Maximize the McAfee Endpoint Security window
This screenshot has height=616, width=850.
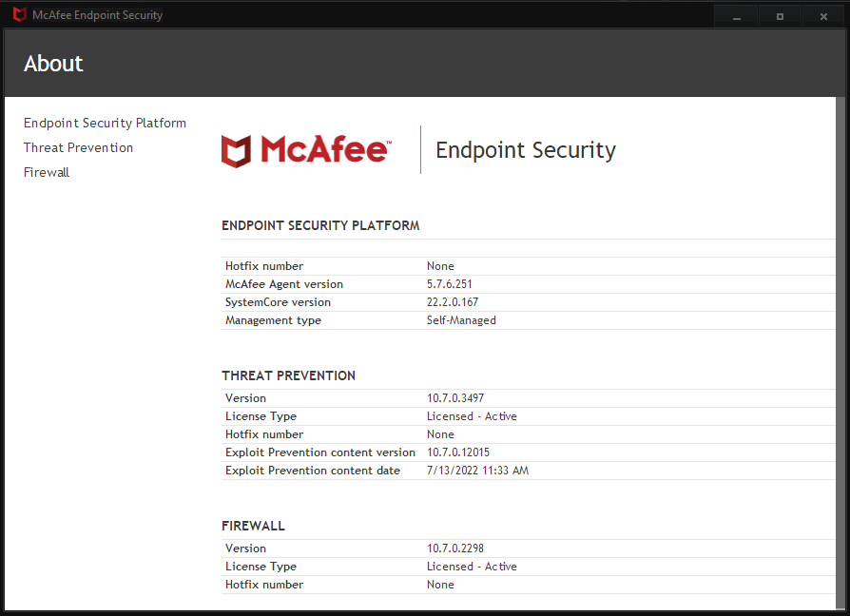(780, 17)
